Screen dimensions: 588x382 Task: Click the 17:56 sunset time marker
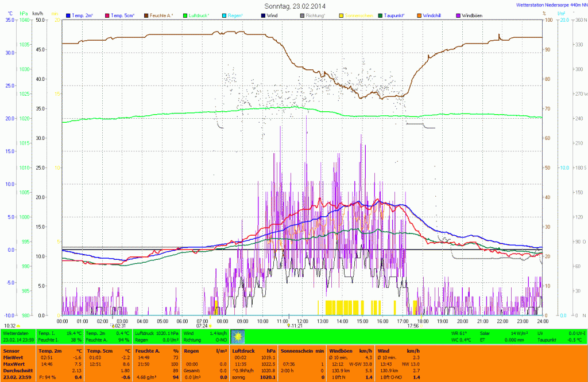pos(413,326)
